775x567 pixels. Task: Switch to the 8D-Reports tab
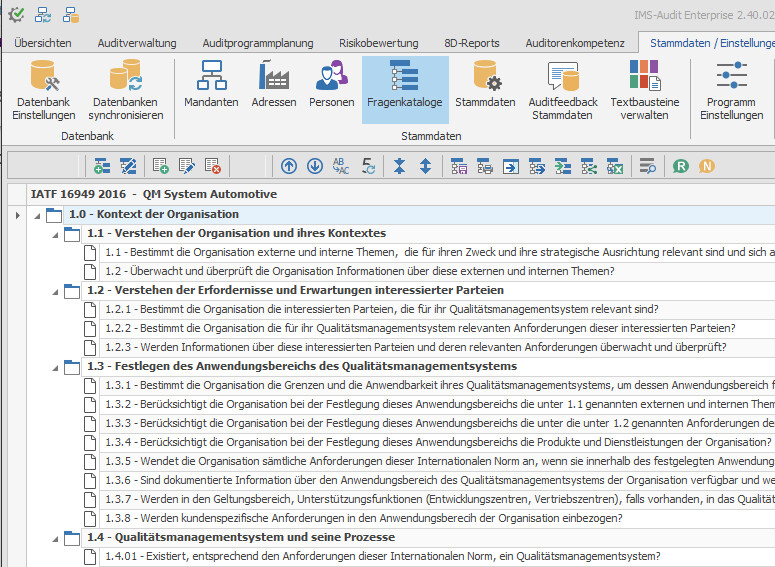click(472, 43)
